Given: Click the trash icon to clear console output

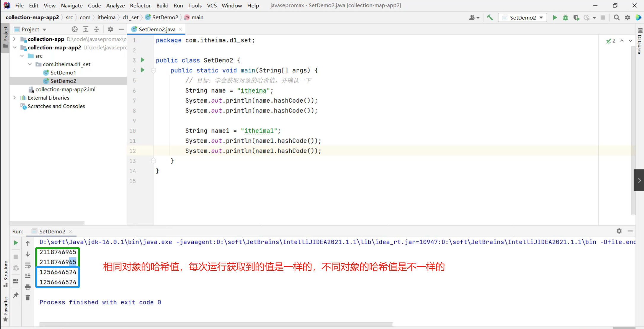Looking at the screenshot, I should (28, 297).
